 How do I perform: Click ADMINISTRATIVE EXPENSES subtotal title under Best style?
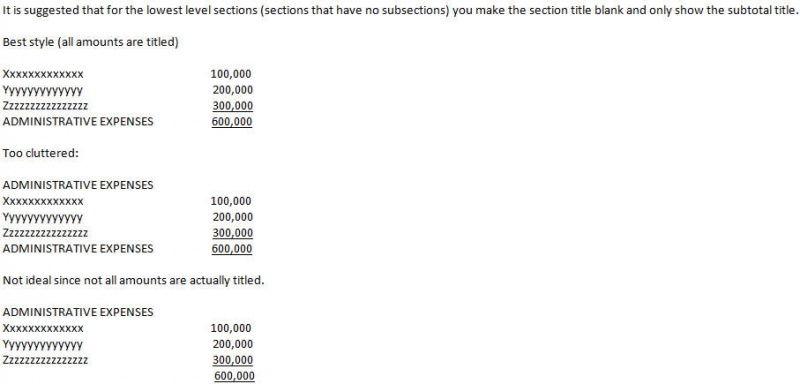point(78,122)
